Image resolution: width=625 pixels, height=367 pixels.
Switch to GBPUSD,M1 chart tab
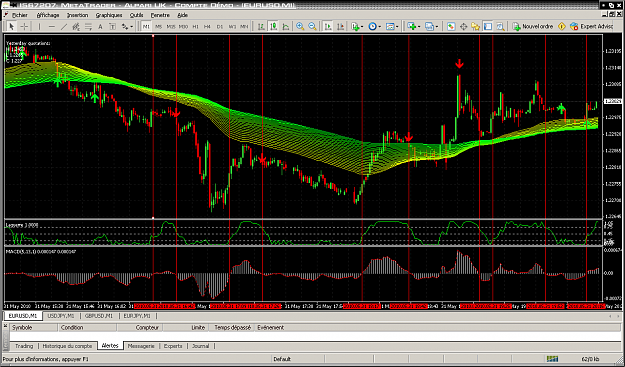pos(98,316)
